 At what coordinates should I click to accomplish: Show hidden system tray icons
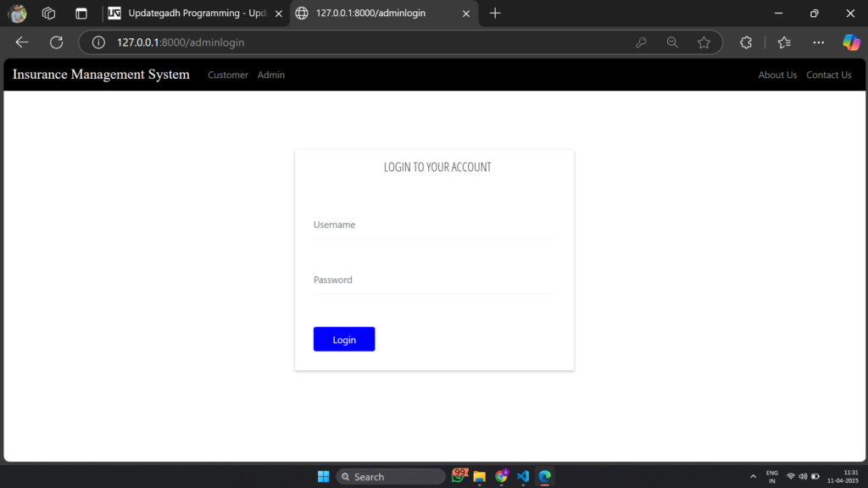point(753,476)
